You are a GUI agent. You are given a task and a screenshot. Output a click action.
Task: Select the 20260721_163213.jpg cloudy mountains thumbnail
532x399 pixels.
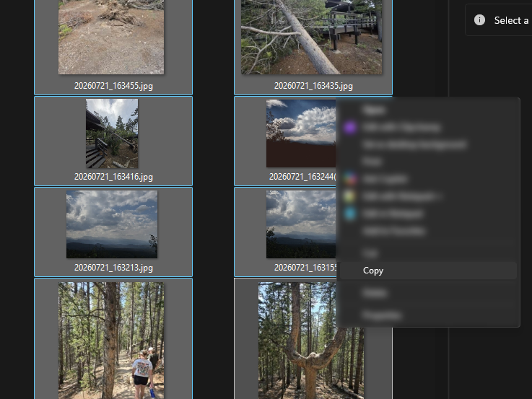click(112, 224)
